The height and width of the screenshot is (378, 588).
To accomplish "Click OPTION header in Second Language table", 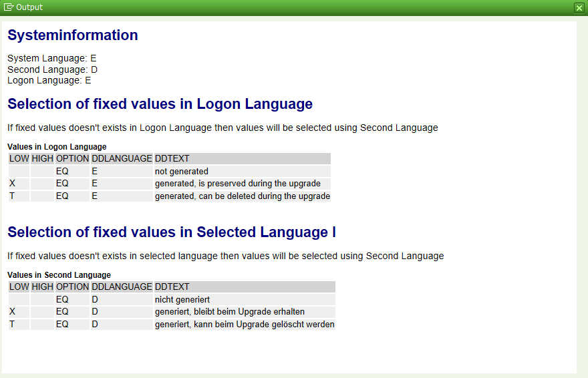I will (72, 287).
